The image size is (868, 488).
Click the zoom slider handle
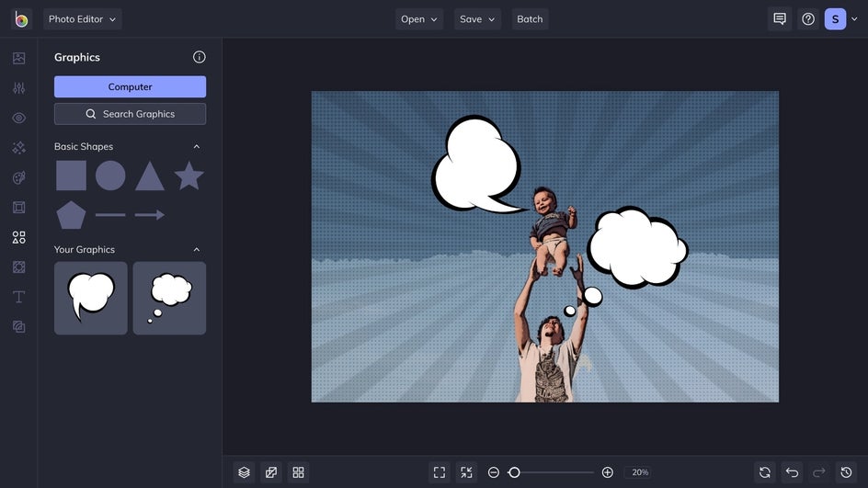pyautogui.click(x=514, y=472)
